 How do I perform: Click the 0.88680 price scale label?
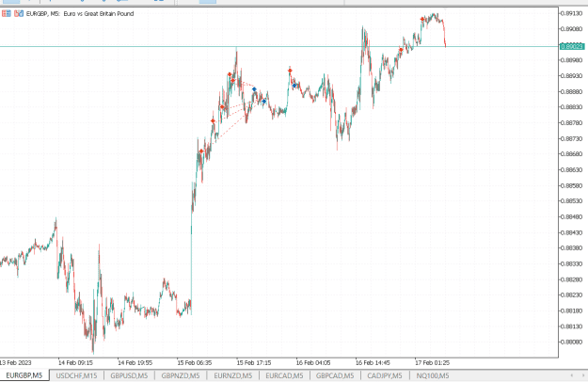(573, 154)
